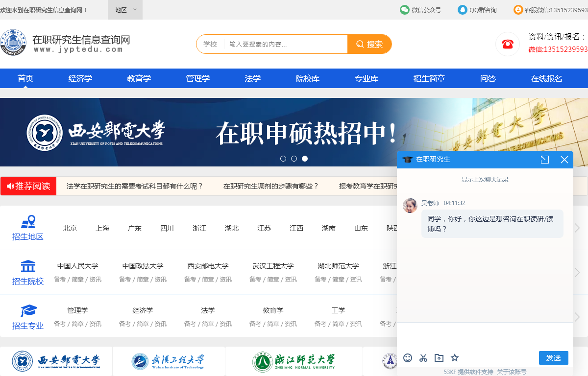Viewport: 588px width, 376px height.
Task: Open the 专业库 navigation item
Action: point(367,78)
